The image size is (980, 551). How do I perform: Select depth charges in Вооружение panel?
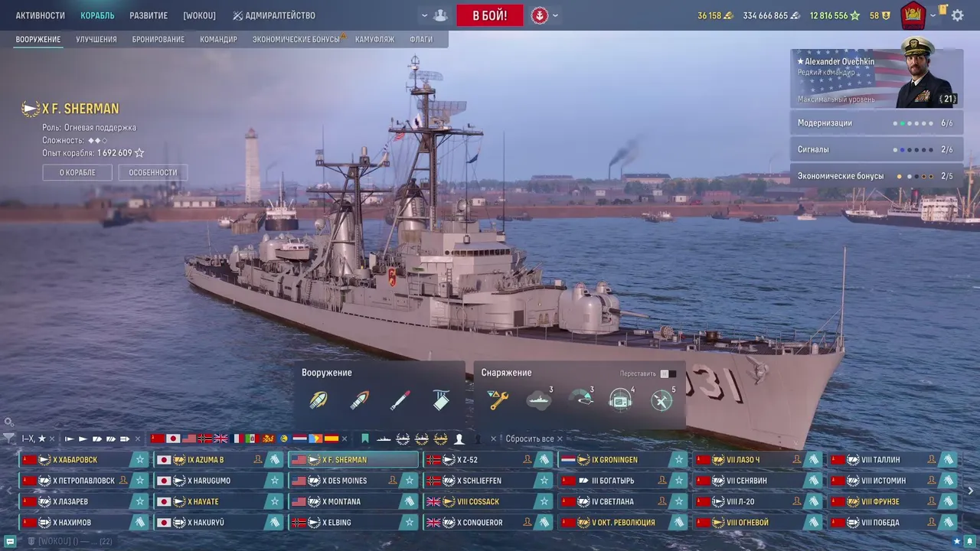441,399
